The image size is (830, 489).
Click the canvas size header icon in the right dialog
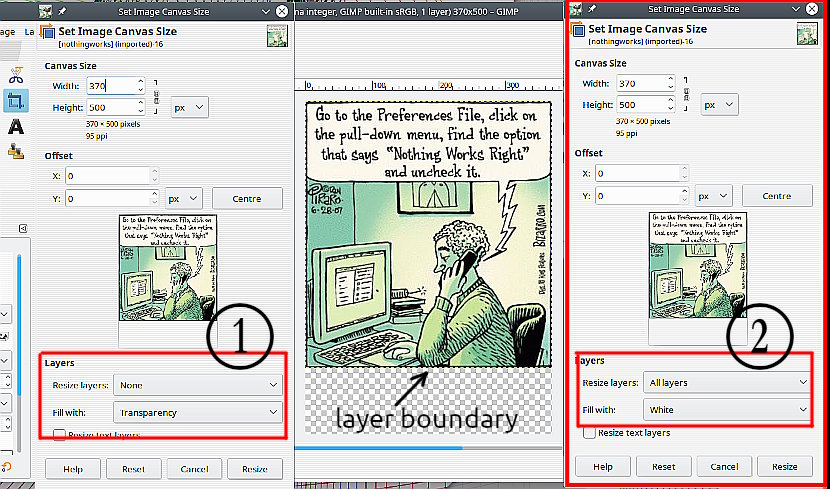[578, 30]
